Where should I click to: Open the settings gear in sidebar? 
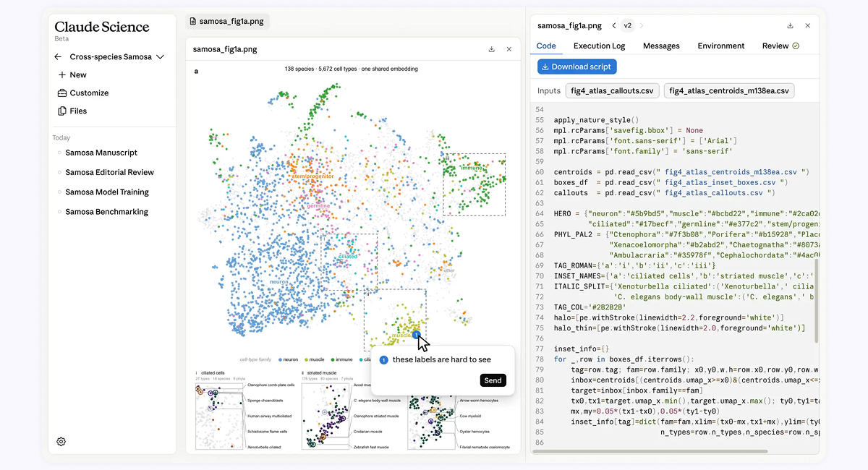[61, 442]
